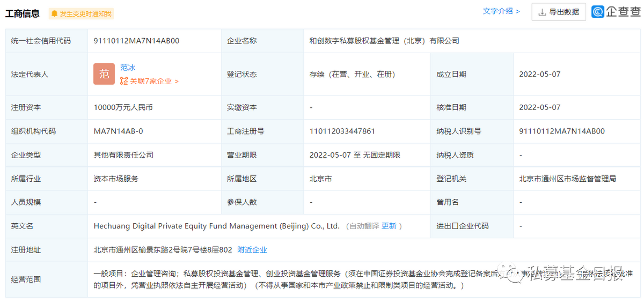Select 营业期限 2022-05-07 至 无固定期限
This screenshot has width=644, height=302.
click(355, 155)
